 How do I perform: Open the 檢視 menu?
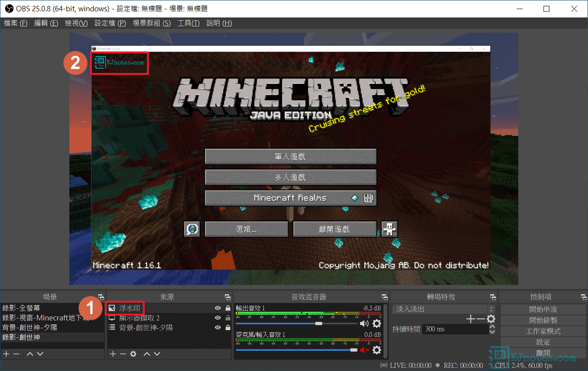(x=76, y=23)
